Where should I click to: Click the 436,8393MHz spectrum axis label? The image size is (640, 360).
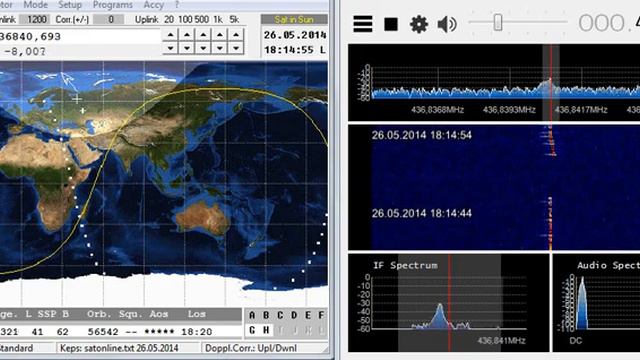tap(509, 110)
